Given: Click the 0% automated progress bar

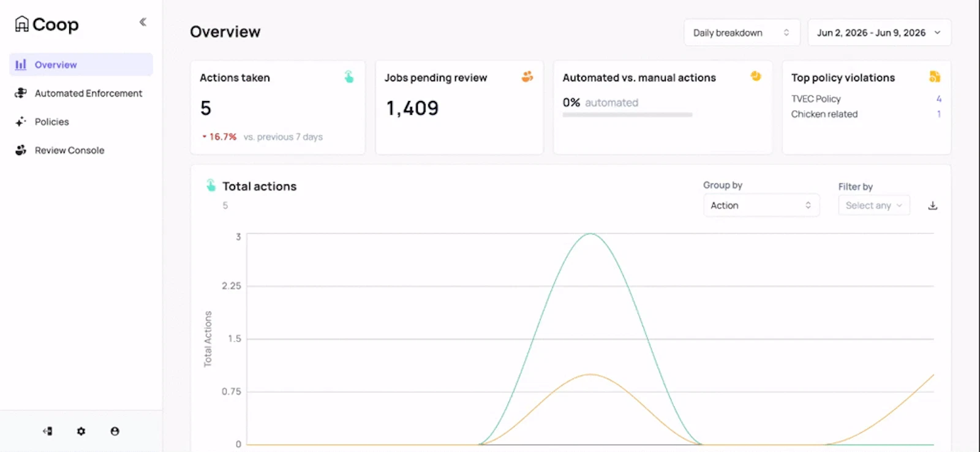Looking at the screenshot, I should click(627, 115).
